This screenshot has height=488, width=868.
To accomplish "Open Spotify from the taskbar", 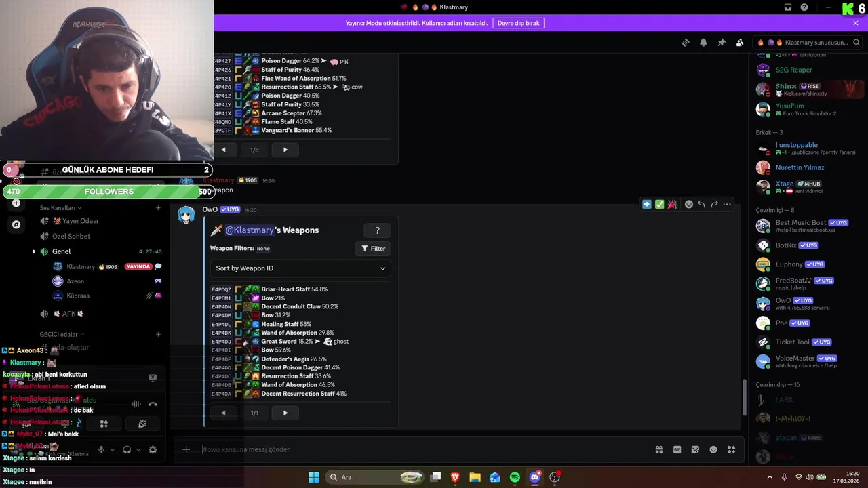I will point(515,477).
